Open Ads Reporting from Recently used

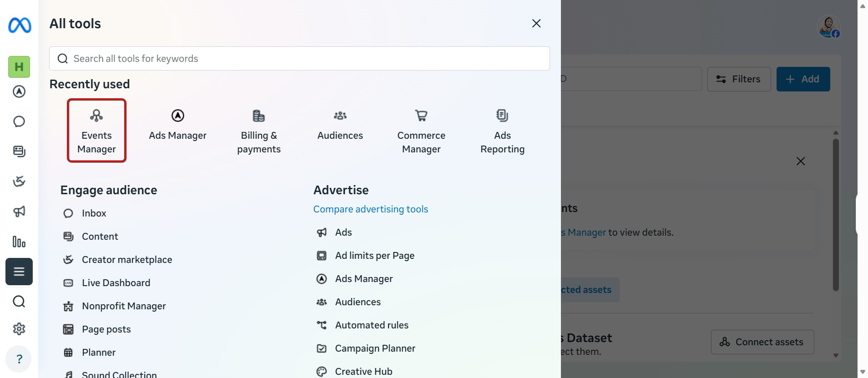pos(503,131)
